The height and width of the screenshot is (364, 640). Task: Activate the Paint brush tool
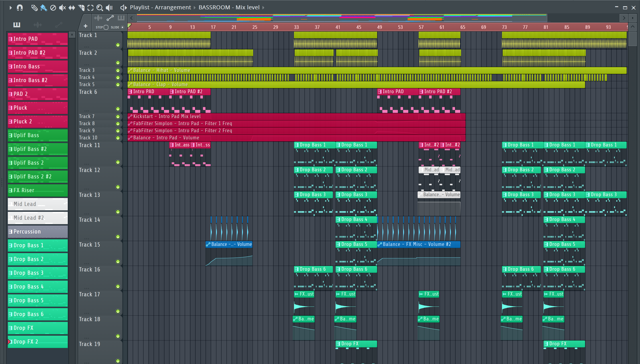(x=44, y=8)
